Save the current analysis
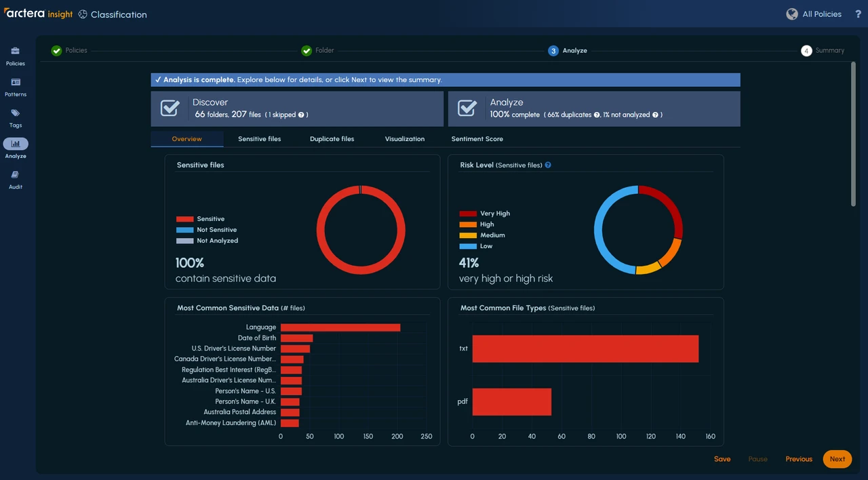 click(722, 459)
